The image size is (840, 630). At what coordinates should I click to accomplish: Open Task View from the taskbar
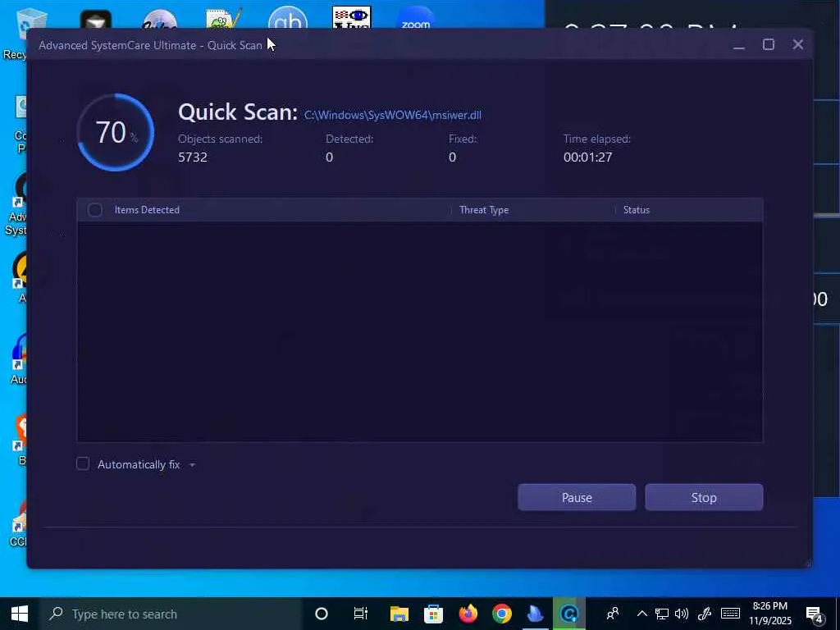pos(361,614)
